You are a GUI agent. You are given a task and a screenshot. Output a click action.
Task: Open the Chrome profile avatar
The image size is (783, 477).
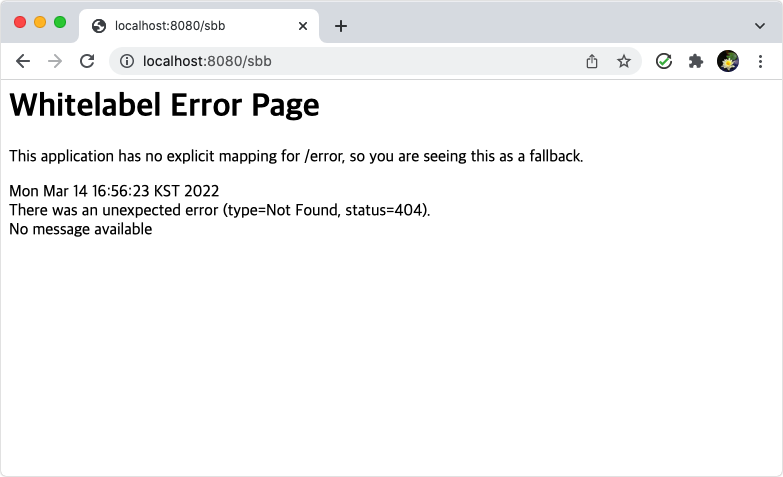[x=728, y=61]
